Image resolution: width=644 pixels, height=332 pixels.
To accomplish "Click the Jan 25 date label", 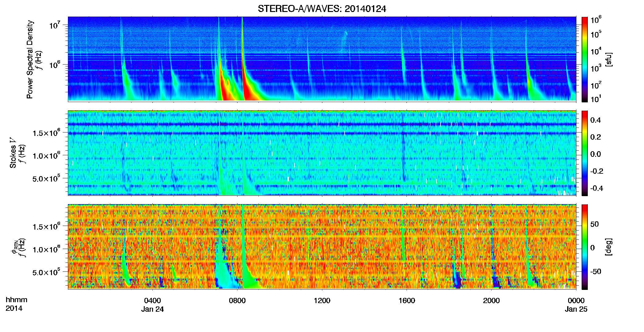I will (576, 309).
